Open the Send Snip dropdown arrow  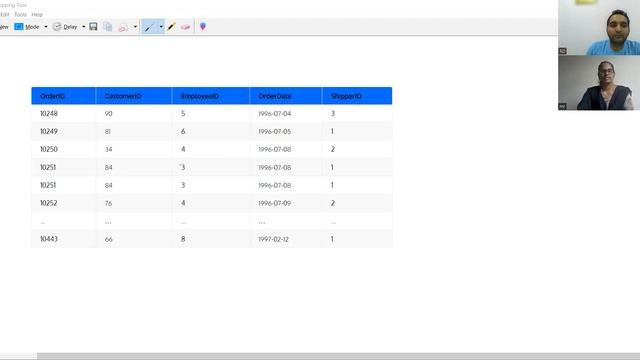[135, 27]
